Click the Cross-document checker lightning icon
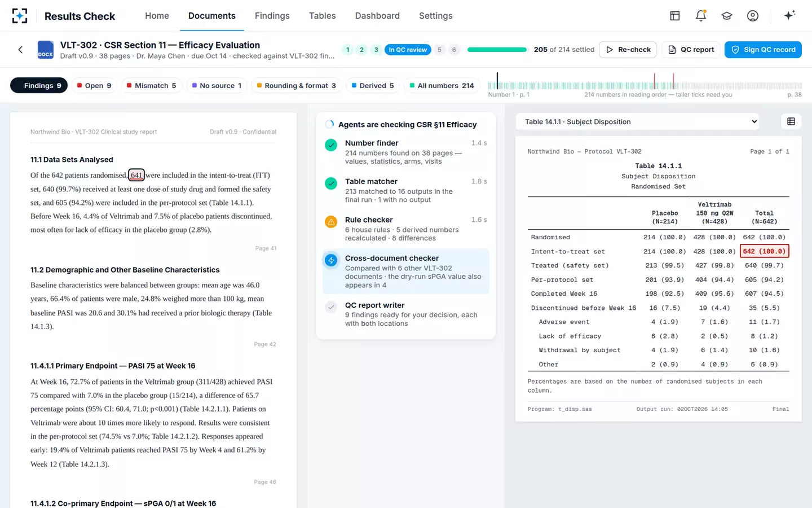Image resolution: width=812 pixels, height=508 pixels. pyautogui.click(x=331, y=260)
